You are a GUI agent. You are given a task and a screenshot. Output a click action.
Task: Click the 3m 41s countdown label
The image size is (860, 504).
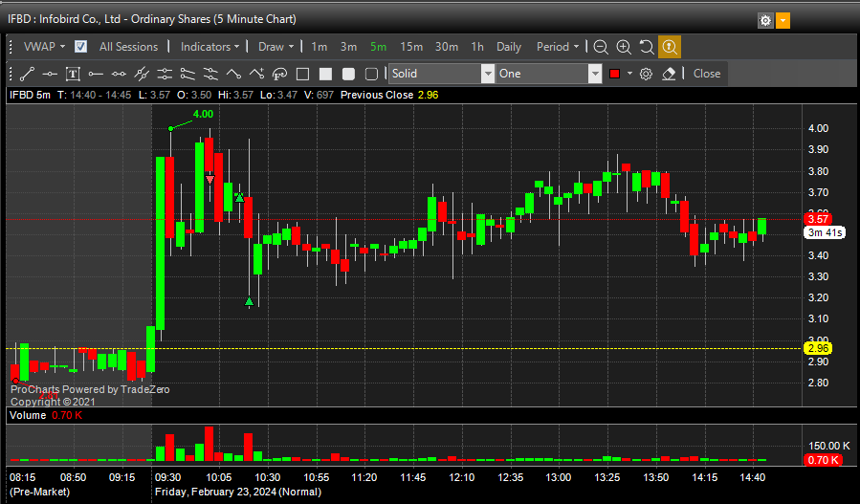pos(825,232)
